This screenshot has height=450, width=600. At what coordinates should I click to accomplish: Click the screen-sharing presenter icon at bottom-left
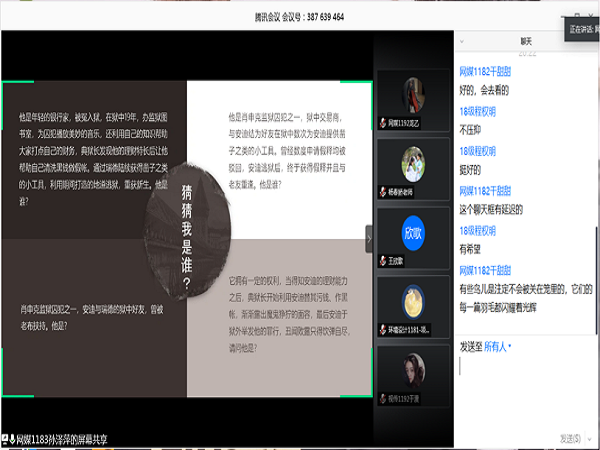(7, 439)
